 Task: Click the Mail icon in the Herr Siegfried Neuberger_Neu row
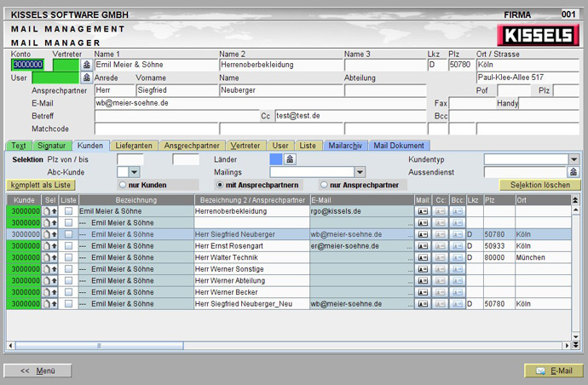[x=423, y=304]
